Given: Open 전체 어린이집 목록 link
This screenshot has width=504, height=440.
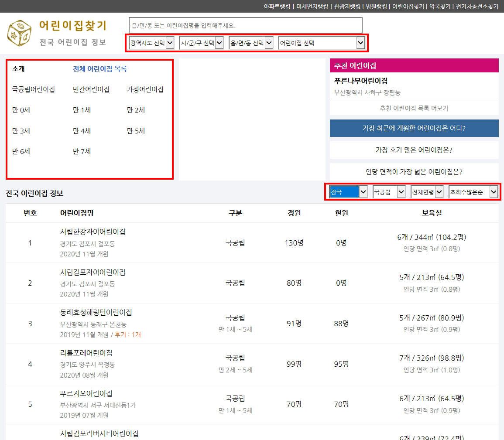Looking at the screenshot, I should tap(99, 69).
